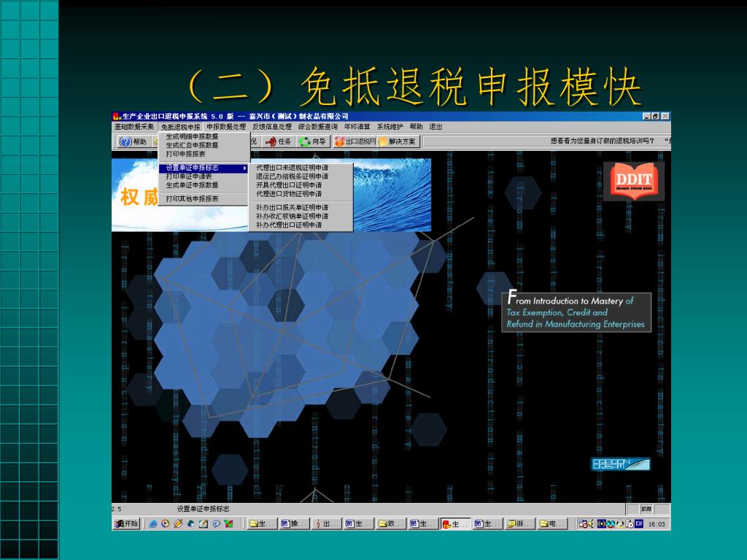Select 打印申报报表 menu entry
747x560 pixels.
click(204, 154)
